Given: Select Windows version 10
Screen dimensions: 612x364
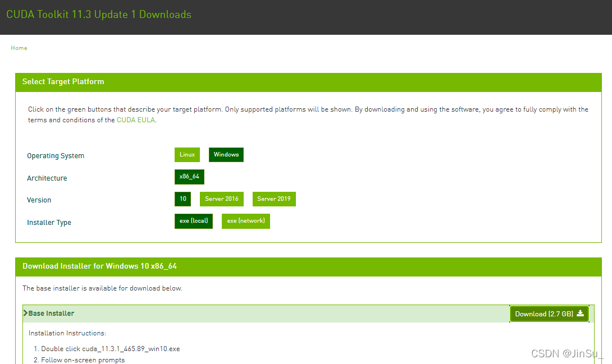Looking at the screenshot, I should coord(182,199).
